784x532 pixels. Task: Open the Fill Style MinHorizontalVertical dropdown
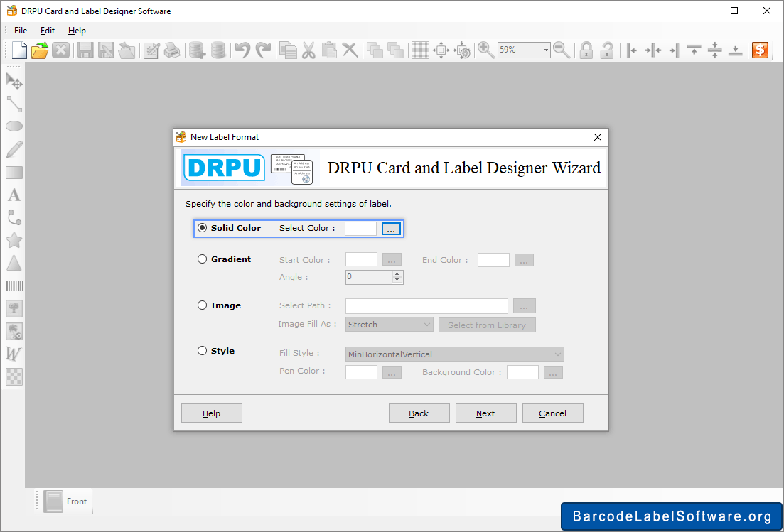(x=454, y=354)
